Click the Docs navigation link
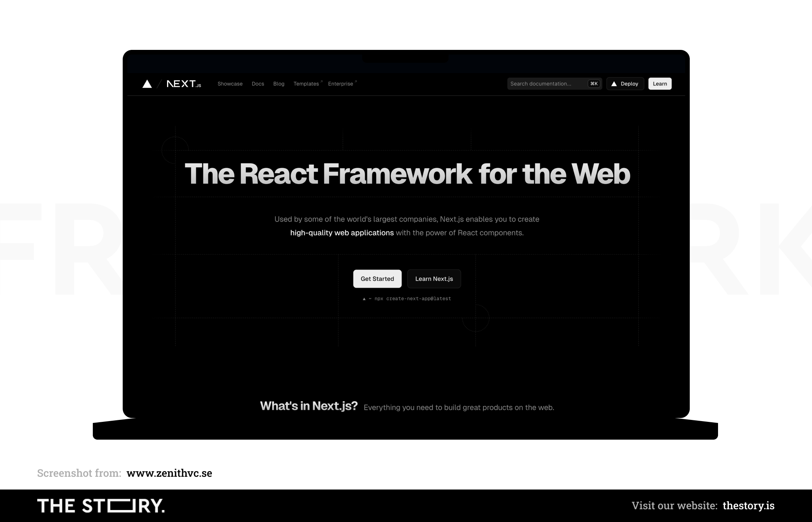Image resolution: width=812 pixels, height=522 pixels. click(x=258, y=84)
